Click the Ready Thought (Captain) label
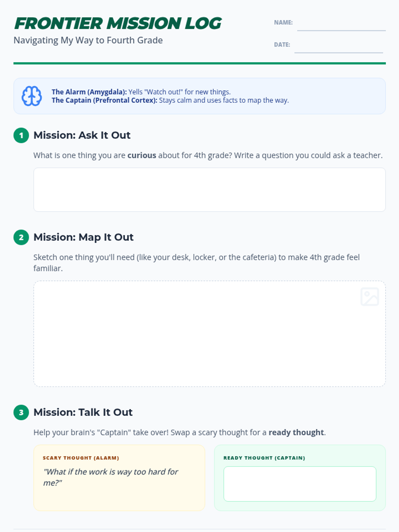 coord(264,458)
